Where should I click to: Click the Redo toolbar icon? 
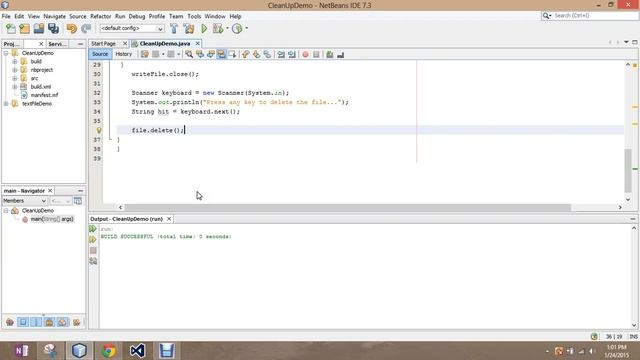[x=86, y=29]
